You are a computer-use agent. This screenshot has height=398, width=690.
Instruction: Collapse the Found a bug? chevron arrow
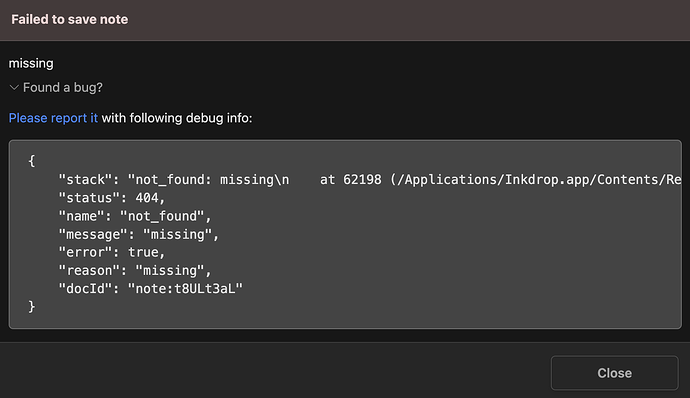pyautogui.click(x=14, y=88)
